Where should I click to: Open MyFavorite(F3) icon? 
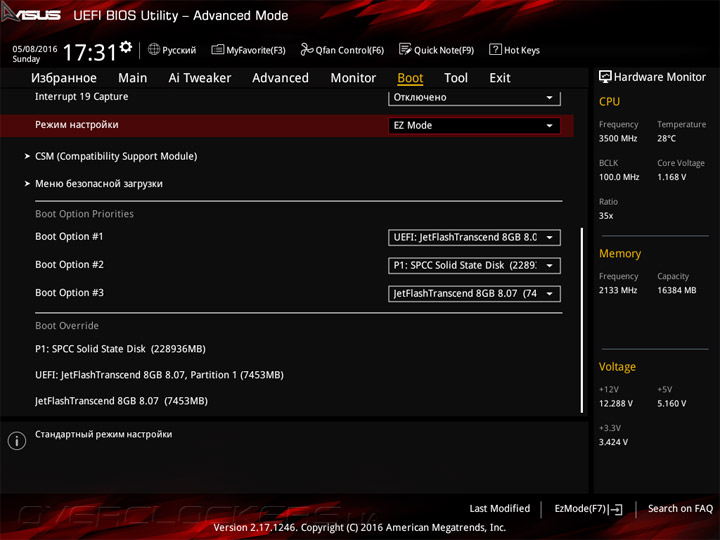coord(217,50)
